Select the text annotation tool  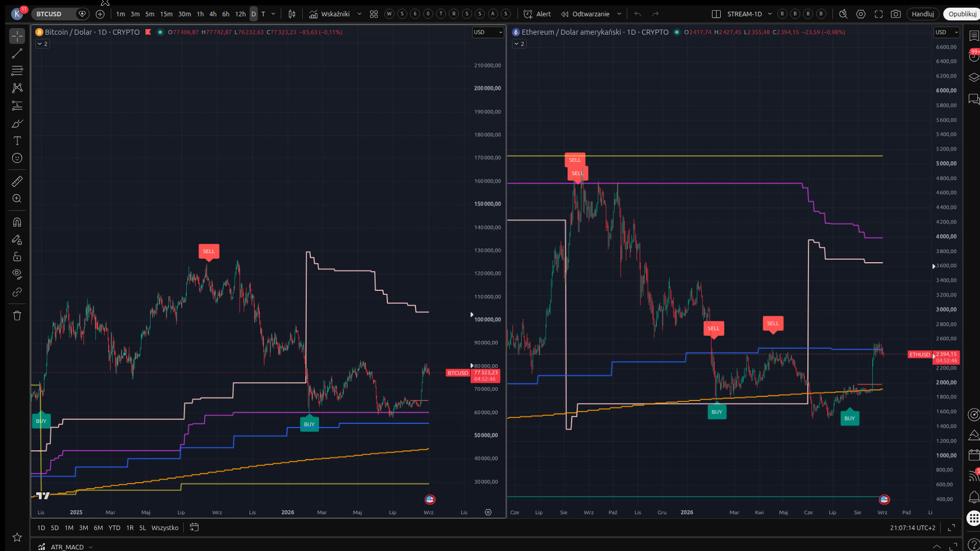tap(17, 141)
